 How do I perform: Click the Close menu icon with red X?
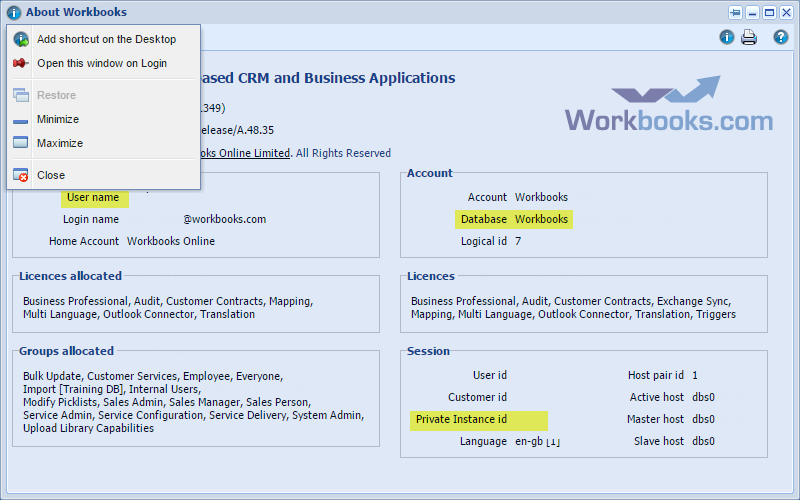(x=20, y=175)
